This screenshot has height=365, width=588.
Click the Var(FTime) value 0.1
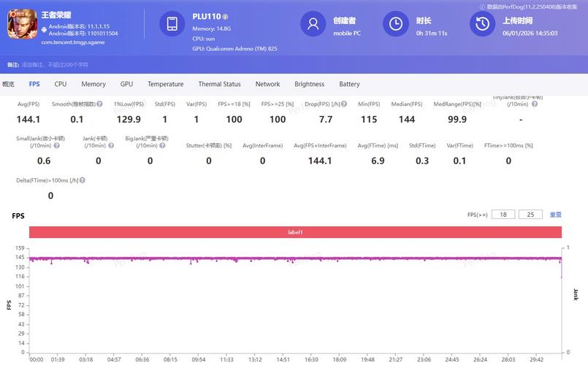(x=459, y=161)
